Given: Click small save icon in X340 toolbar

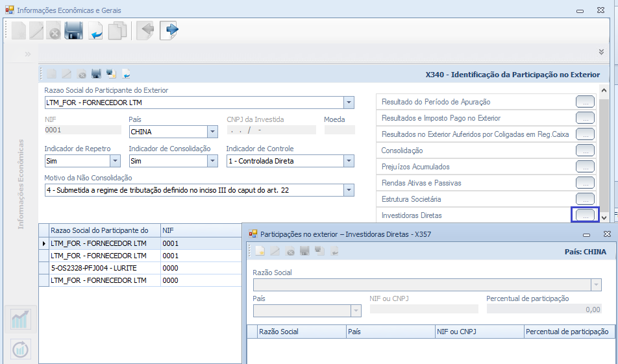Looking at the screenshot, I should point(96,74).
